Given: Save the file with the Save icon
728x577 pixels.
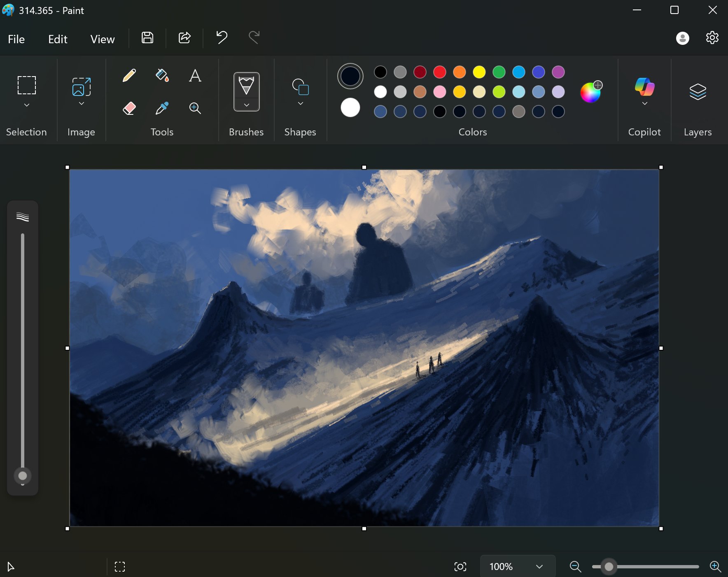Looking at the screenshot, I should (x=147, y=38).
